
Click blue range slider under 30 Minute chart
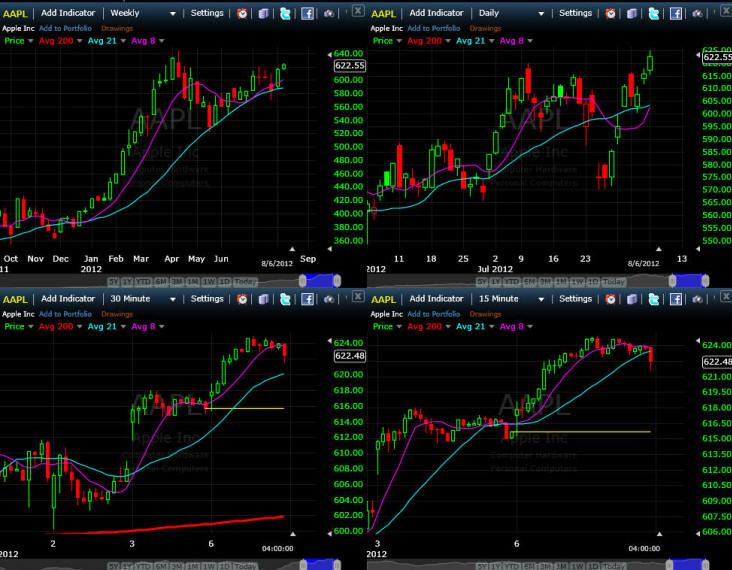(x=320, y=565)
